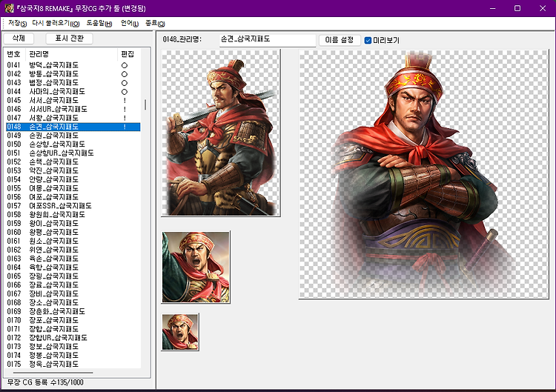Select row 0175 정욱_삼국지패도

73,364
